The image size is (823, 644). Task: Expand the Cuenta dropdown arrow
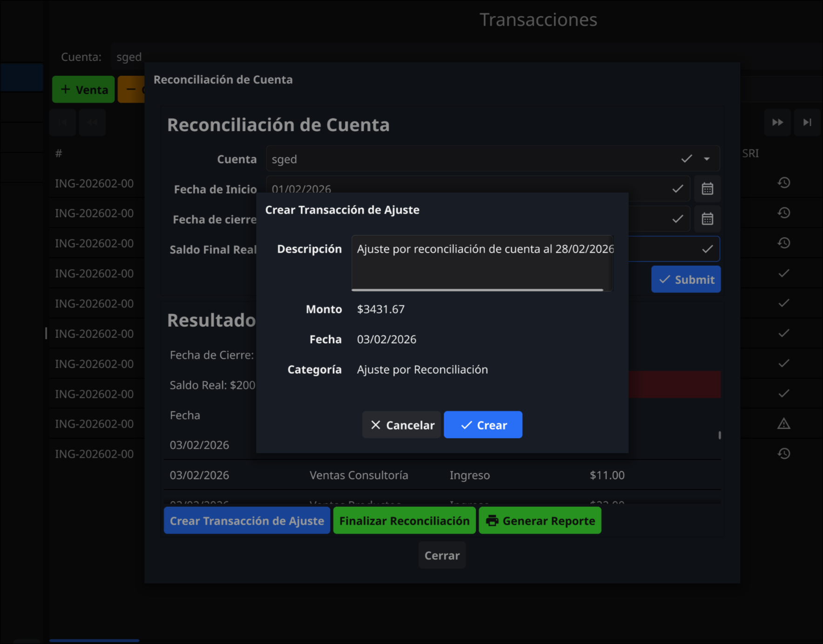coord(707,159)
